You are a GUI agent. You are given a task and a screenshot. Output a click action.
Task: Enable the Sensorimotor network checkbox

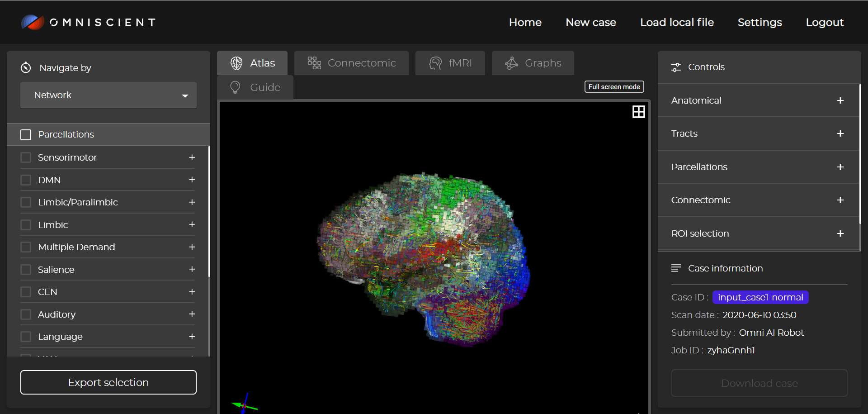click(26, 157)
